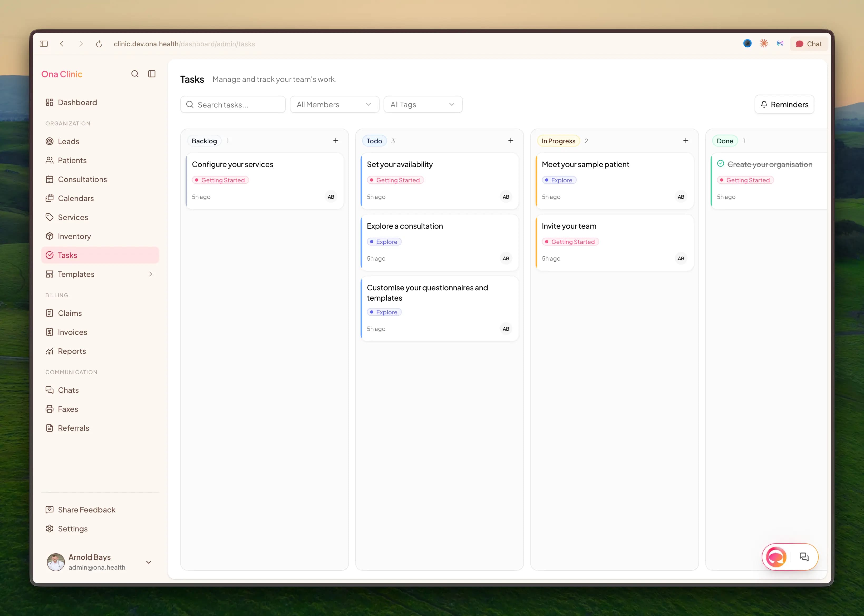Click the orange starburst extension icon

(764, 44)
